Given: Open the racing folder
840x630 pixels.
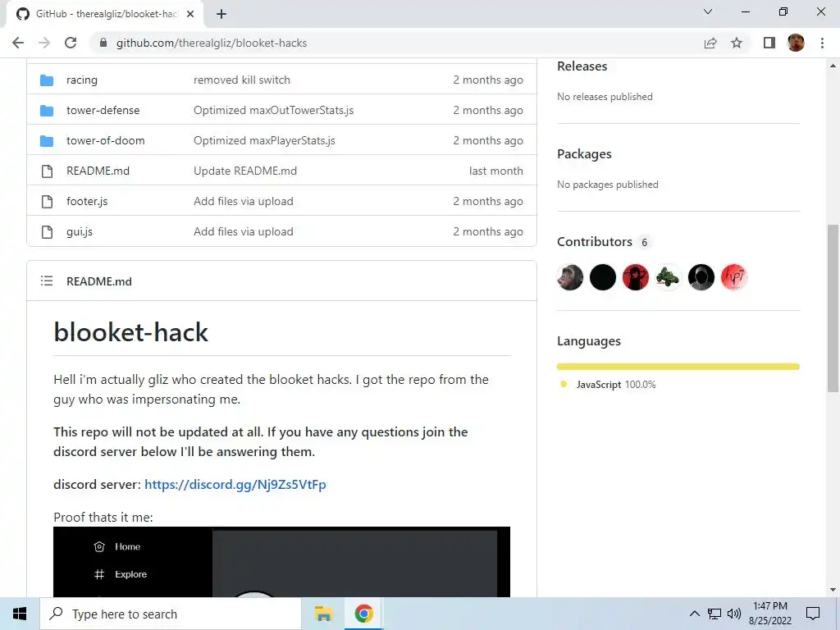Looking at the screenshot, I should coord(81,80).
